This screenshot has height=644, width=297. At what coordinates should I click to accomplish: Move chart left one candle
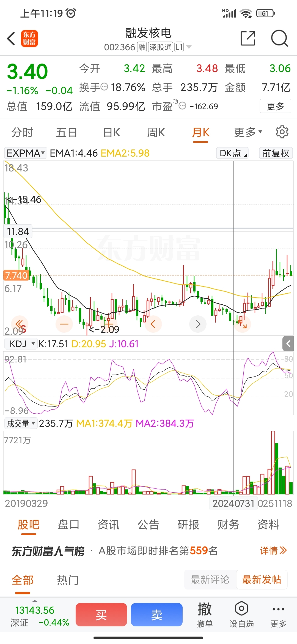pyautogui.click(x=153, y=324)
